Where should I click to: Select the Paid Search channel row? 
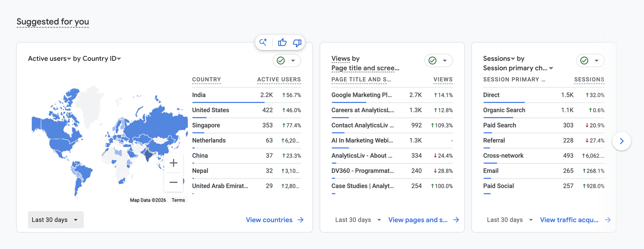[x=544, y=125]
